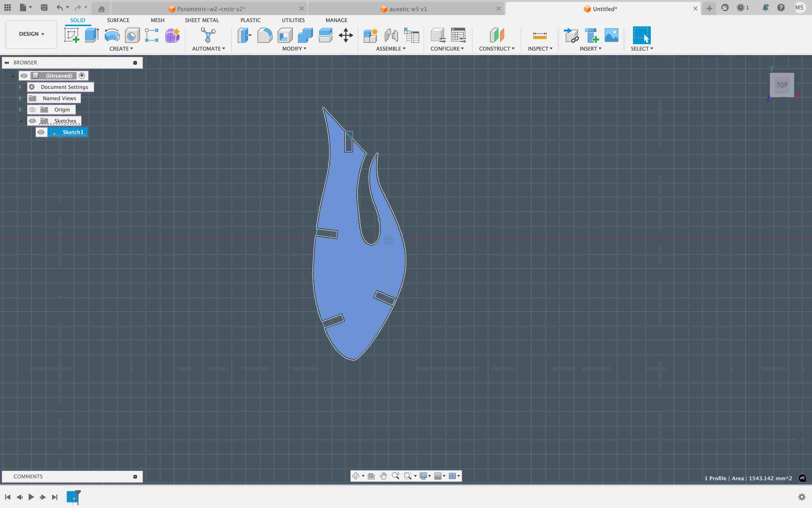This screenshot has height=508, width=812.
Task: Switch to the UTILITIES tab
Action: [x=293, y=20]
